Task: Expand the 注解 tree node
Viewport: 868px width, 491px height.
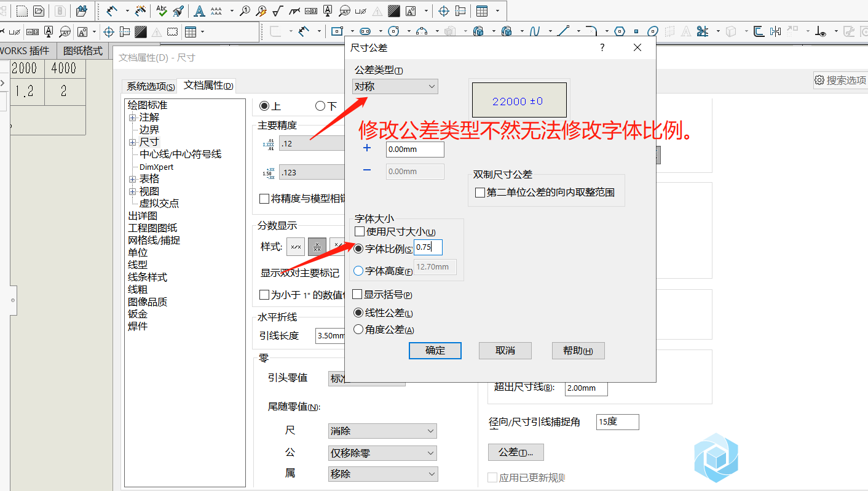Action: 132,118
